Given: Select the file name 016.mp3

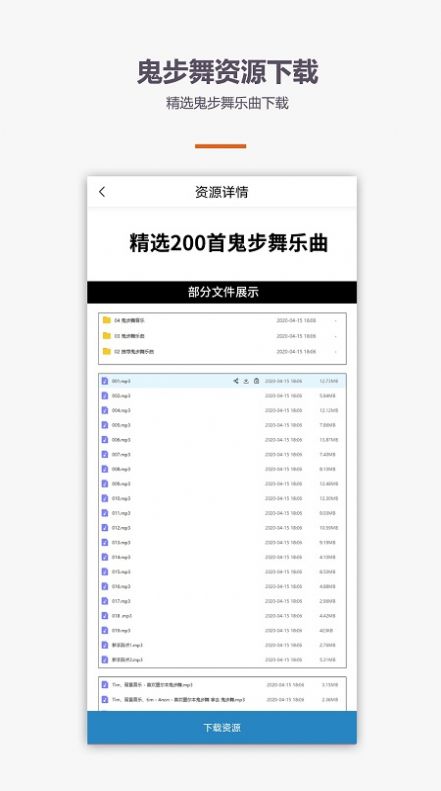Looking at the screenshot, I should click(x=121, y=586).
